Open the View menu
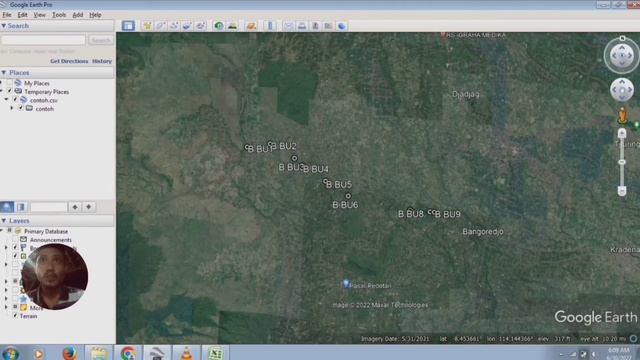 tap(40, 15)
